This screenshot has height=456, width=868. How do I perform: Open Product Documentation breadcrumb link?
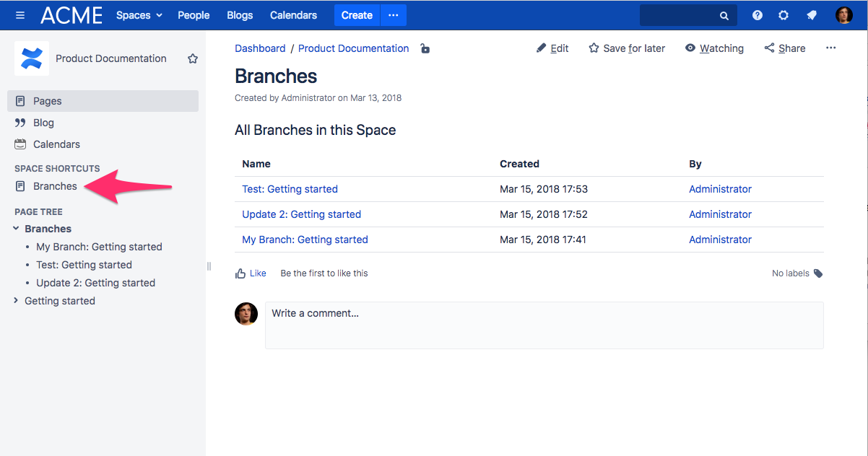click(x=354, y=48)
